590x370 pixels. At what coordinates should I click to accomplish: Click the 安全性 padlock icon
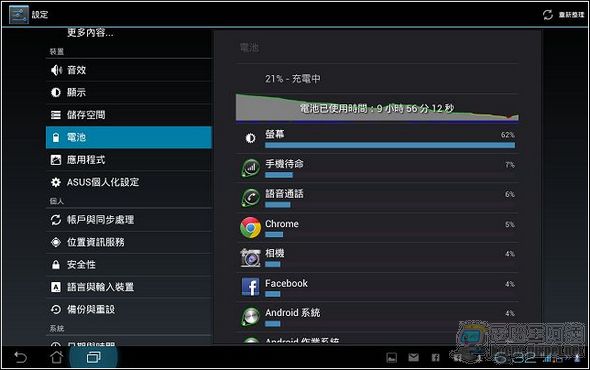(x=56, y=265)
